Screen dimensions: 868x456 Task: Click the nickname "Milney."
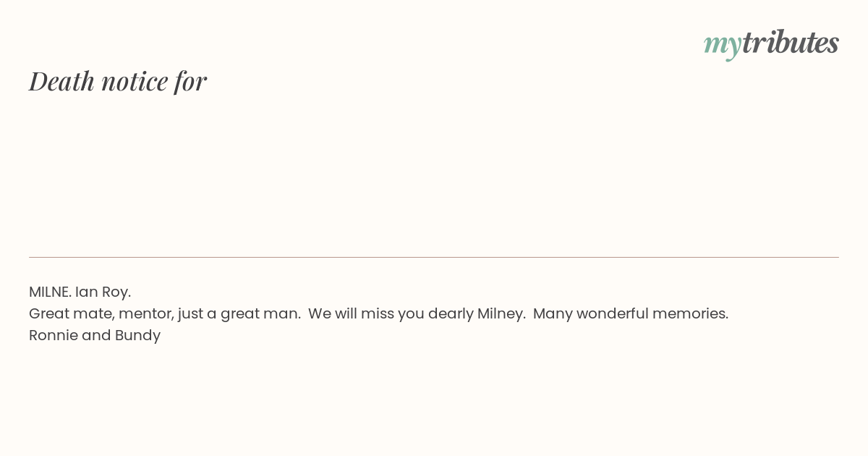tap(501, 314)
